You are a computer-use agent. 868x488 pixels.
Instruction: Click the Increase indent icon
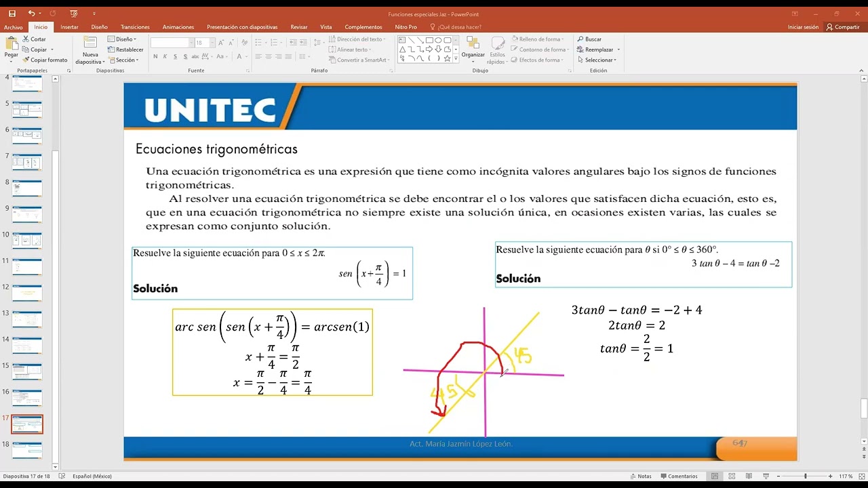click(303, 43)
